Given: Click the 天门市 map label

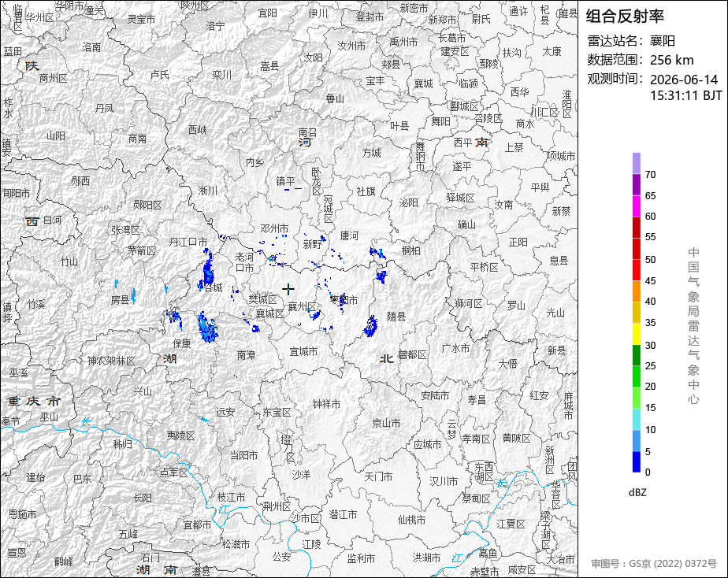Looking at the screenshot, I should click(378, 476).
